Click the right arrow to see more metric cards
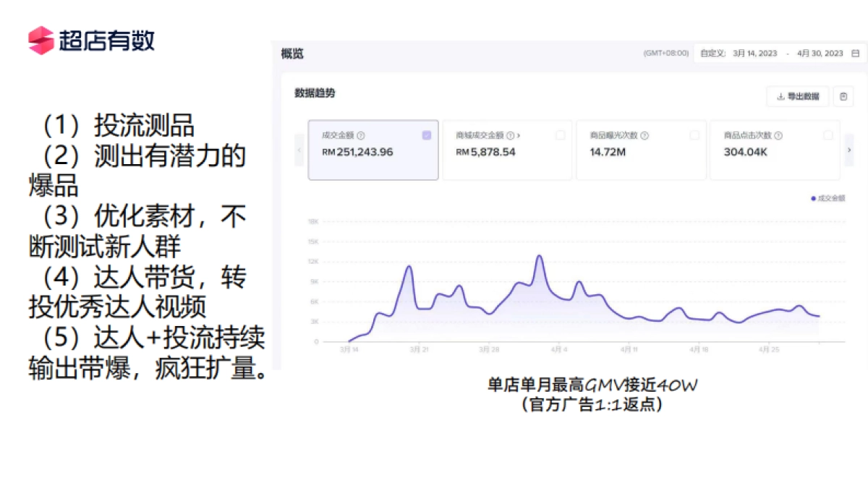 pos(849,150)
